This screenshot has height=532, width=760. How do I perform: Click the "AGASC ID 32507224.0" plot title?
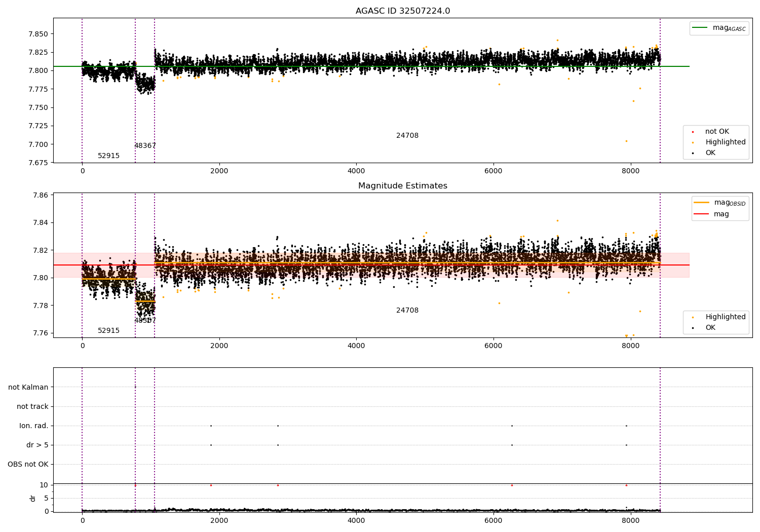[x=403, y=11]
